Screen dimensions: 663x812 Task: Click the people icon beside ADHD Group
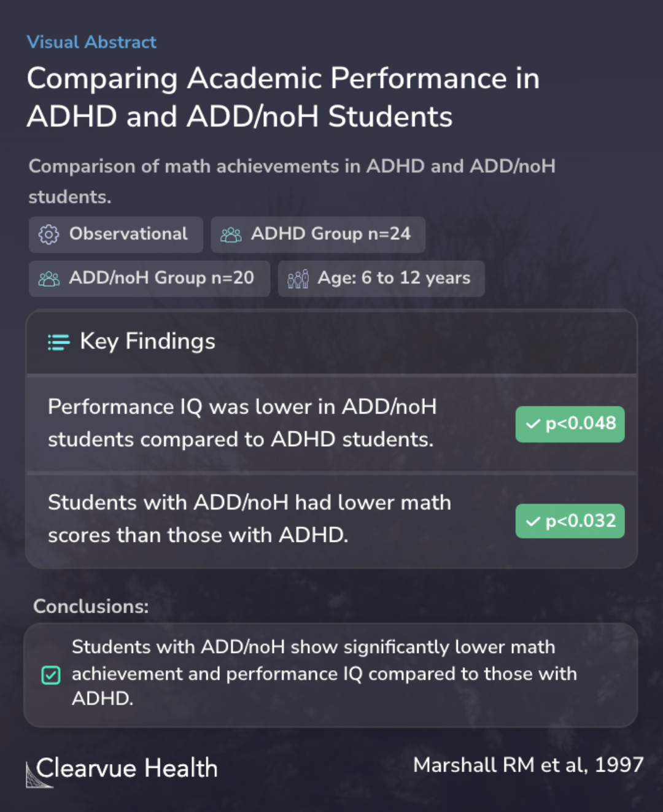tap(231, 234)
